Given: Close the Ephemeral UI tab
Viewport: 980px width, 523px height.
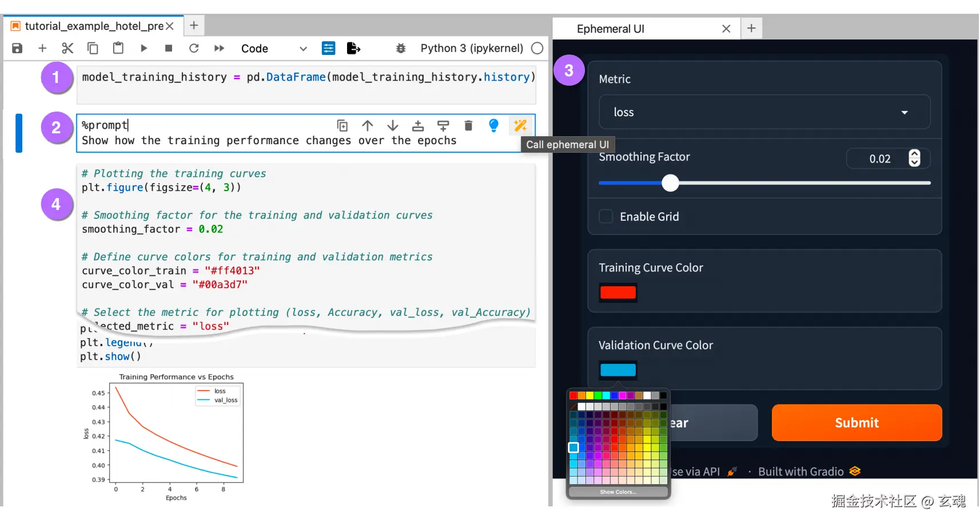Looking at the screenshot, I should [x=726, y=29].
